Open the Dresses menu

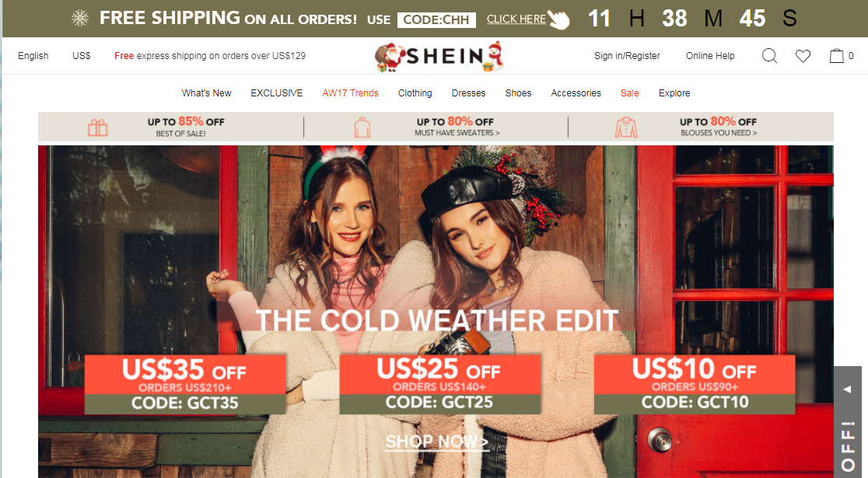(x=468, y=93)
